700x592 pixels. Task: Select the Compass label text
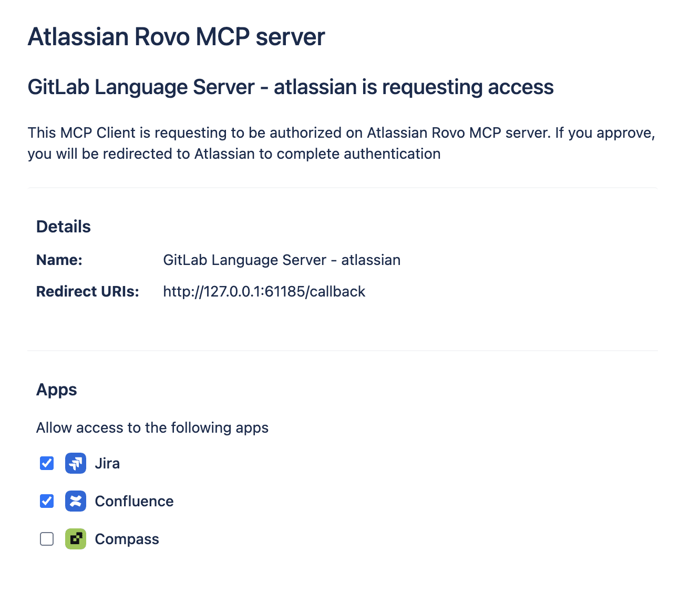click(x=127, y=539)
